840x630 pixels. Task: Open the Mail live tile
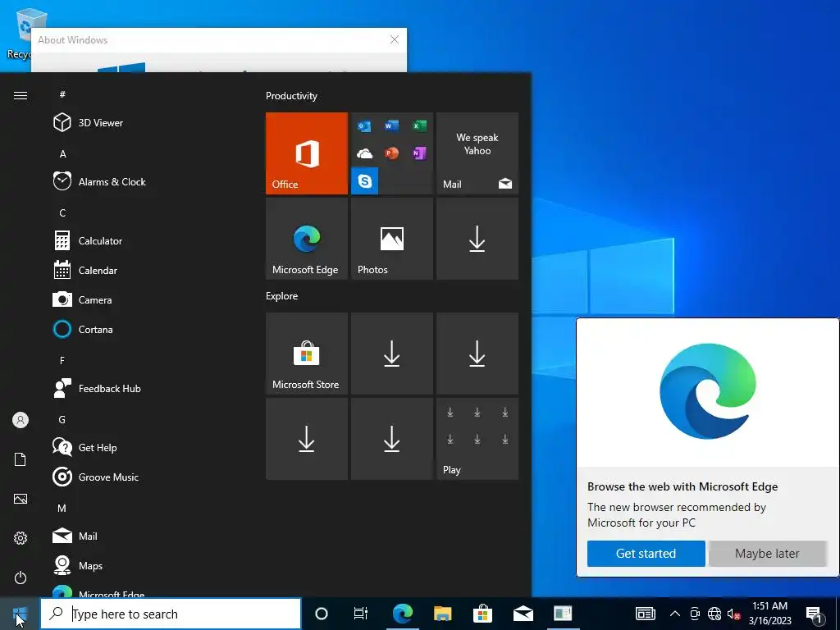(477, 153)
